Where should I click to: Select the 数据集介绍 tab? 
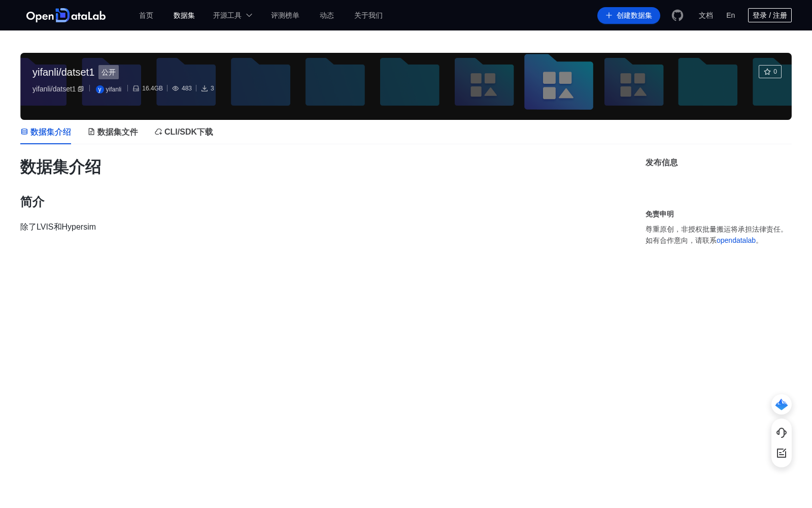[46, 132]
